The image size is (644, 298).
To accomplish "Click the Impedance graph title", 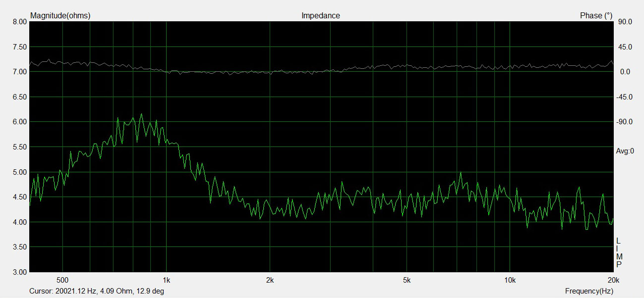I will tap(321, 16).
